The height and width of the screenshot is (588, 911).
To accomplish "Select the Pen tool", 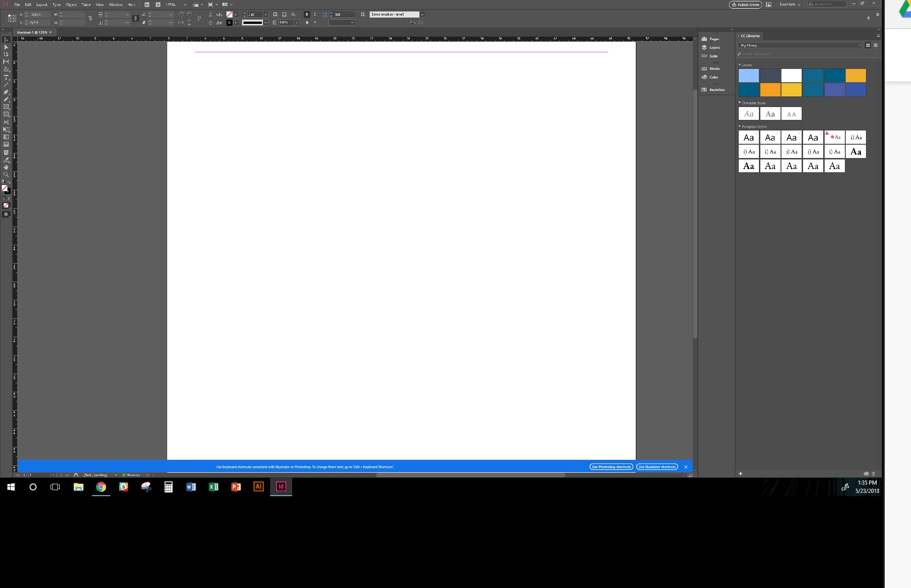I will click(x=6, y=92).
